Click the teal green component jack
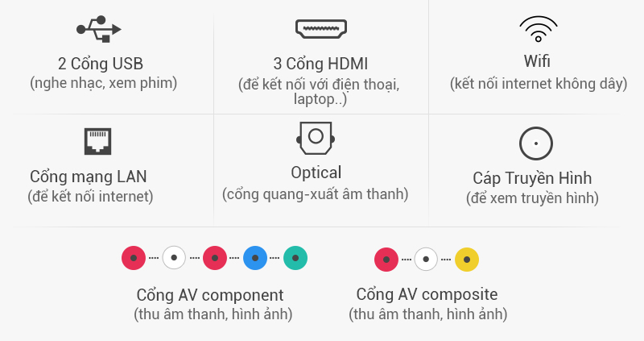644x341 pixels. [x=295, y=258]
